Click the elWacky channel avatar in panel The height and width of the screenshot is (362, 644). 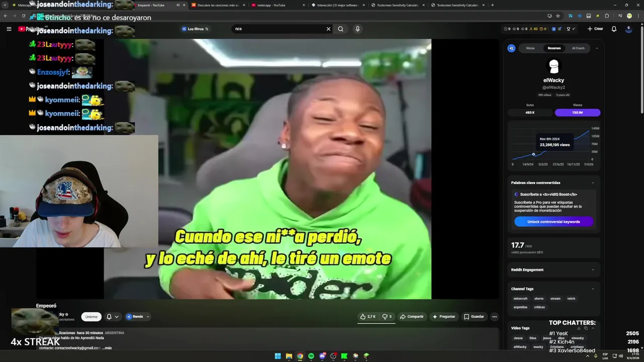click(x=553, y=66)
